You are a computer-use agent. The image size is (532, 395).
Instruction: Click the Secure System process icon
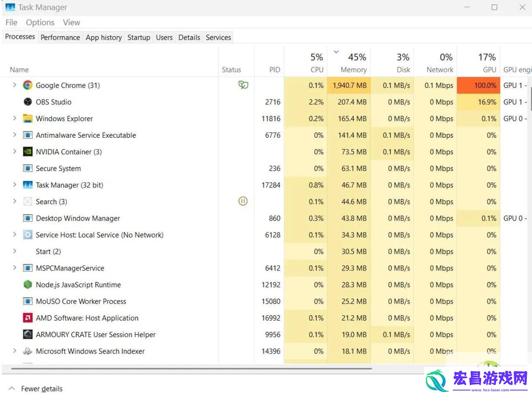[x=28, y=168]
